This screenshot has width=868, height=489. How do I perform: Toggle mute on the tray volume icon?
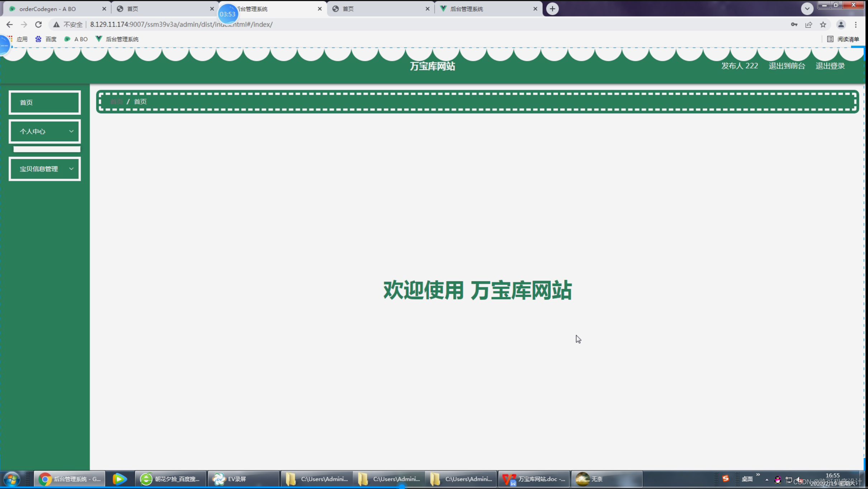(801, 480)
